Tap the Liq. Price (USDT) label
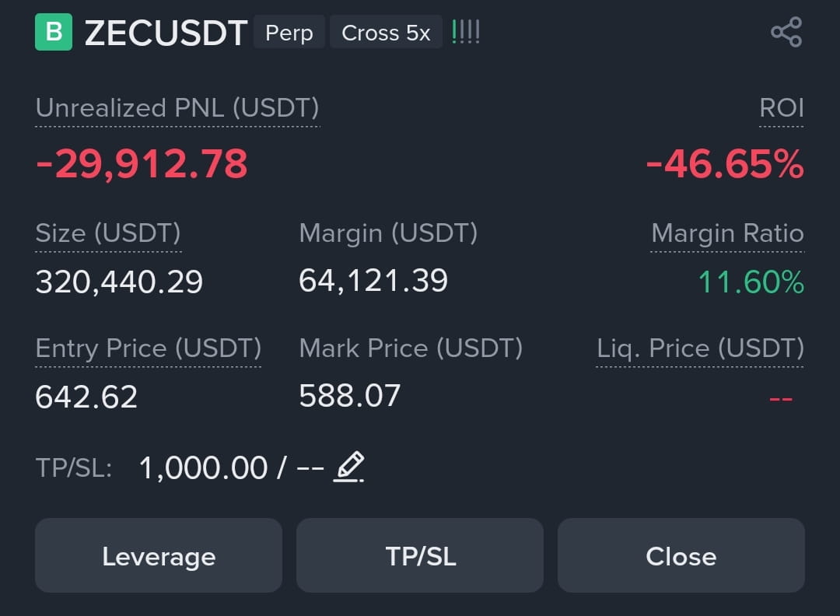This screenshot has height=616, width=840. [700, 349]
